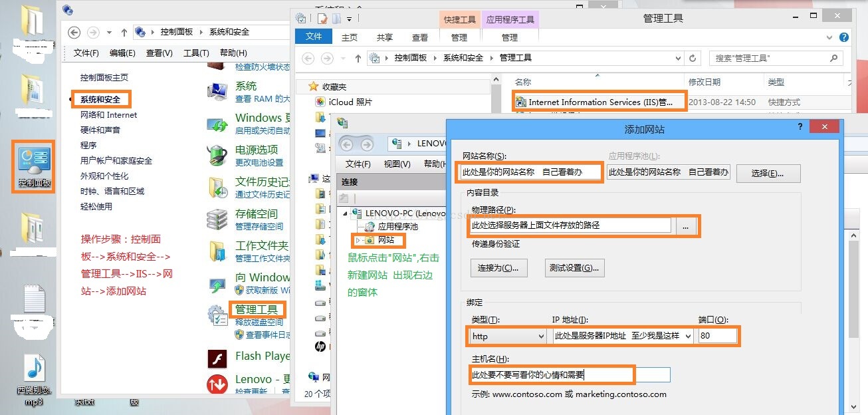The height and width of the screenshot is (415, 868).
Task: Select 收藏夹 in Explorer navigation pane
Action: [x=334, y=87]
